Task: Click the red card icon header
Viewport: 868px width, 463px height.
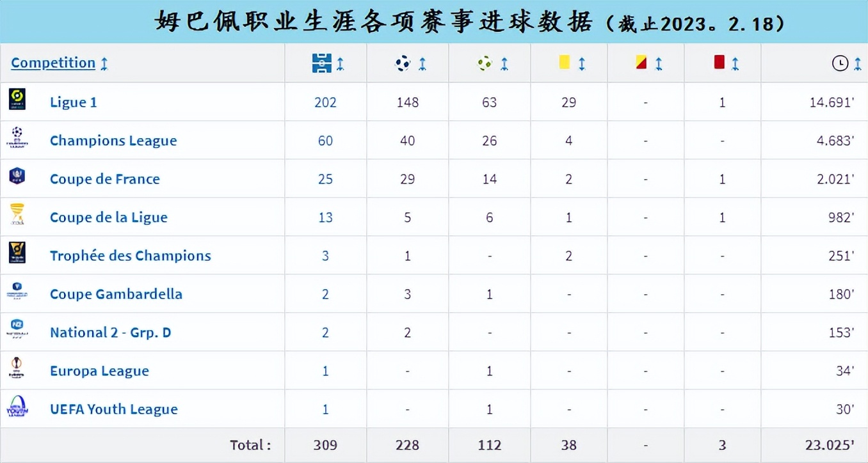Action: [x=719, y=61]
